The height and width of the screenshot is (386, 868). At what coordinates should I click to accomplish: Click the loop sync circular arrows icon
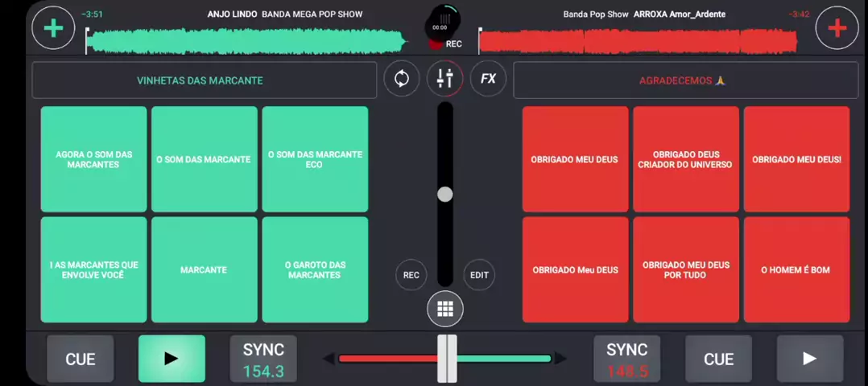[x=401, y=79]
